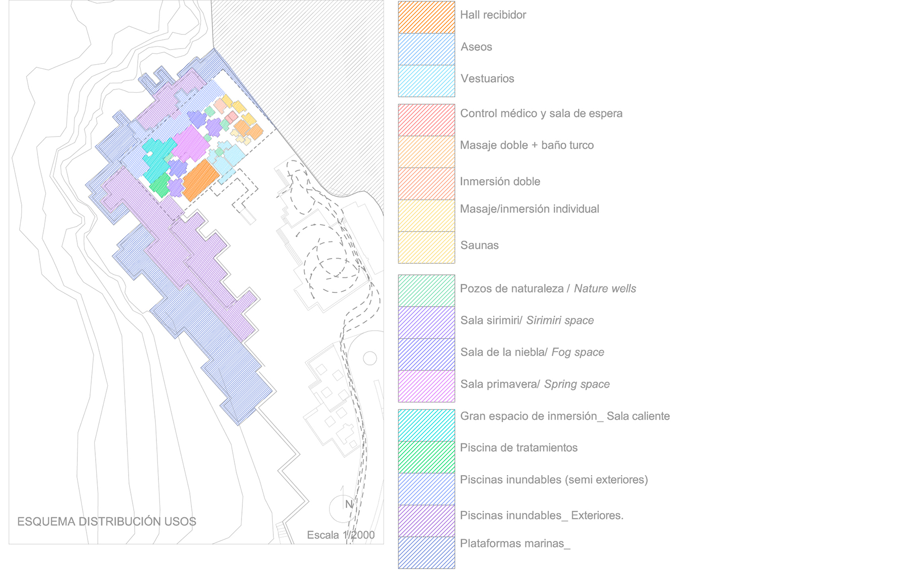Click the orange Hall recibidor legend swatch
The height and width of the screenshot is (588, 897).
pyautogui.click(x=426, y=17)
